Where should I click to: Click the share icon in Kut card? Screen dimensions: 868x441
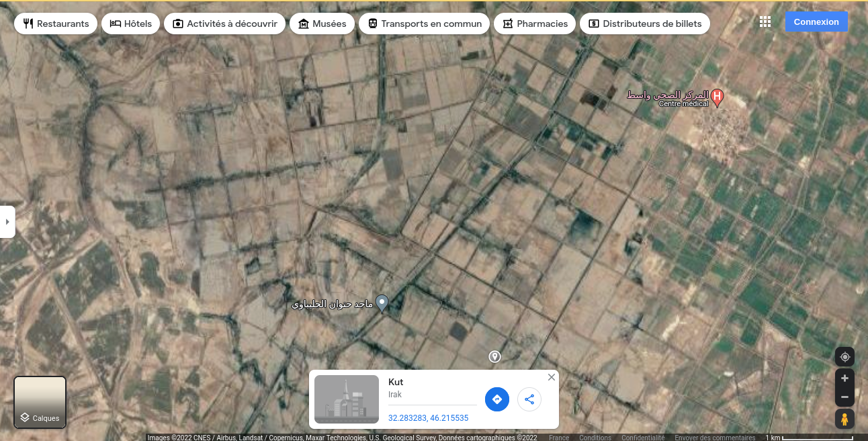tap(529, 399)
